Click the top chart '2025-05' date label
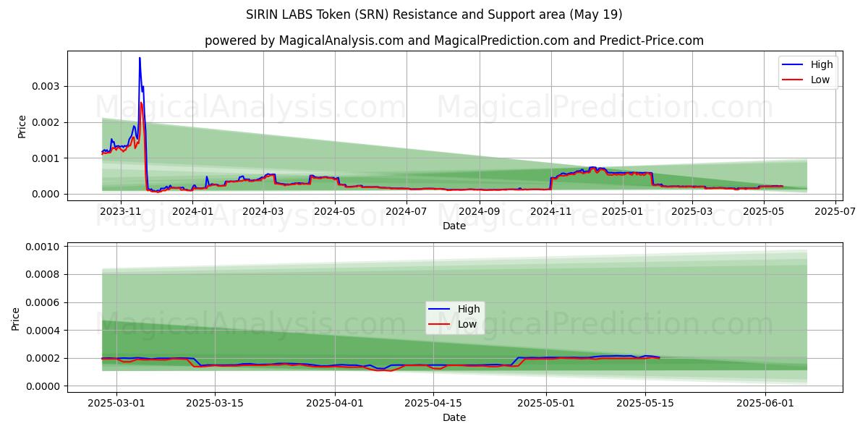Image resolution: width=868 pixels, height=434 pixels. tap(765, 212)
